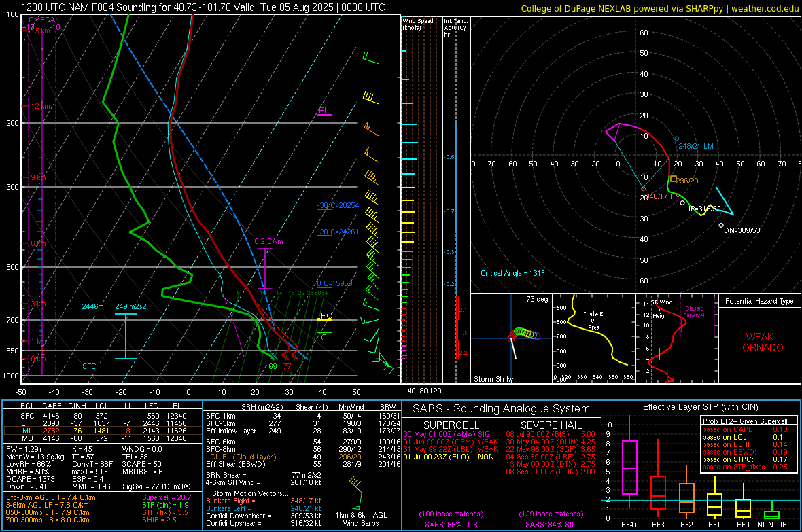Click the Wind Speed (knots) panel header
802x532 pixels.
(x=418, y=24)
